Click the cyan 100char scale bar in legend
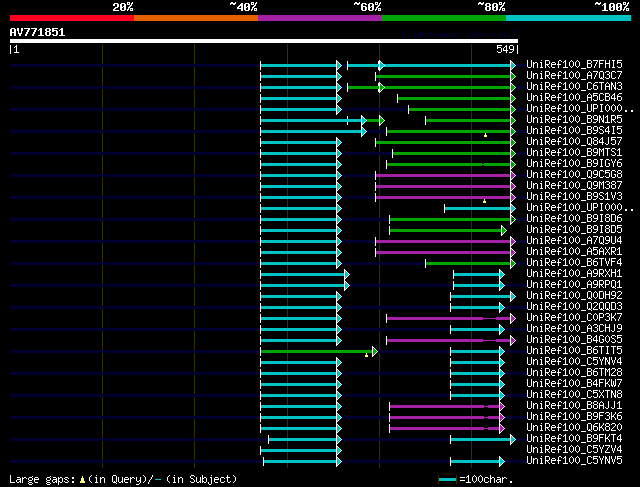Screen dimensions: 640x487 (447, 480)
